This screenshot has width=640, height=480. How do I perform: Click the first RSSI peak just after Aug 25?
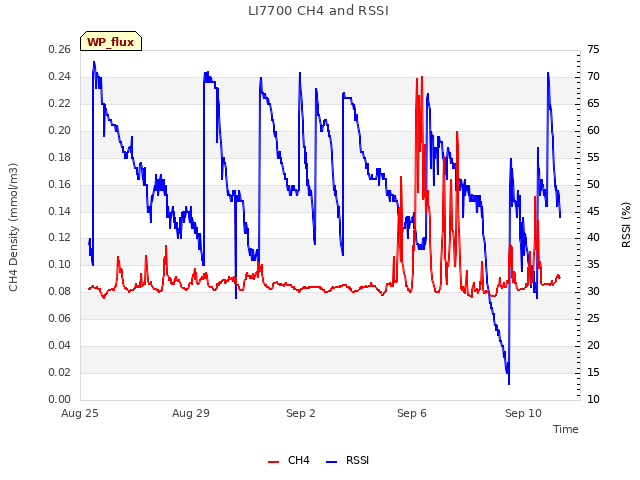[94, 63]
